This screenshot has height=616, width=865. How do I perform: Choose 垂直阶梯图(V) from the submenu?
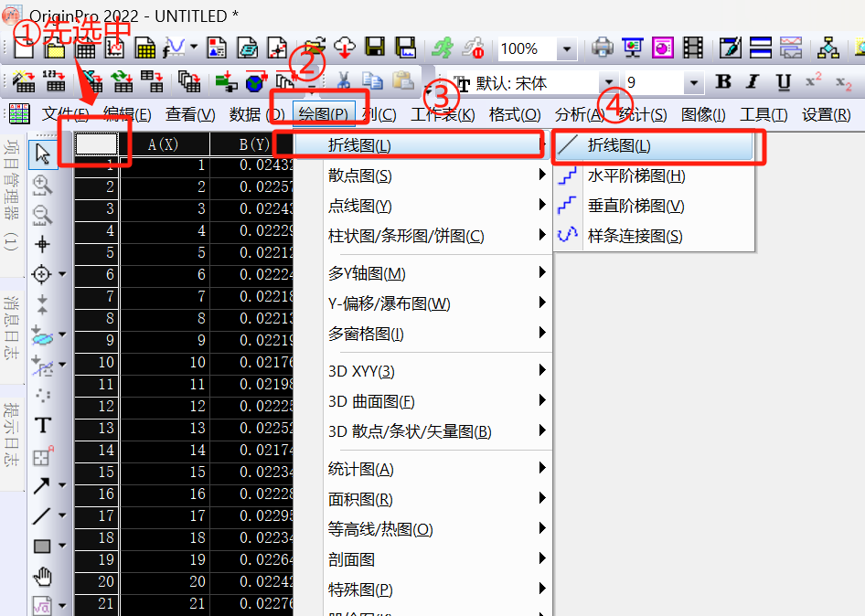click(654, 206)
